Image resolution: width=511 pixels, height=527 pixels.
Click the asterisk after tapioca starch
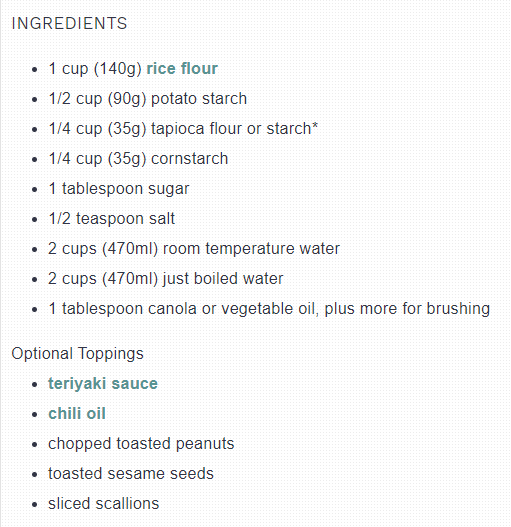click(x=315, y=126)
